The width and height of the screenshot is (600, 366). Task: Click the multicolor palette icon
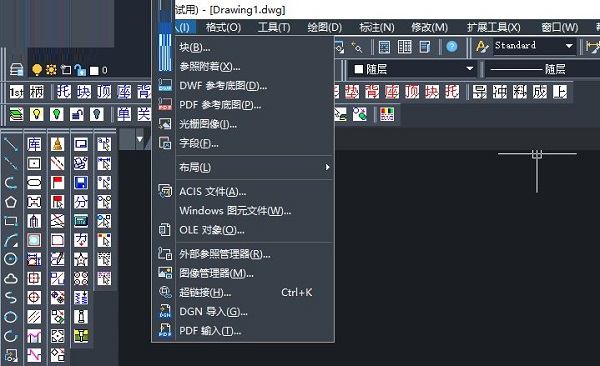coord(387,114)
